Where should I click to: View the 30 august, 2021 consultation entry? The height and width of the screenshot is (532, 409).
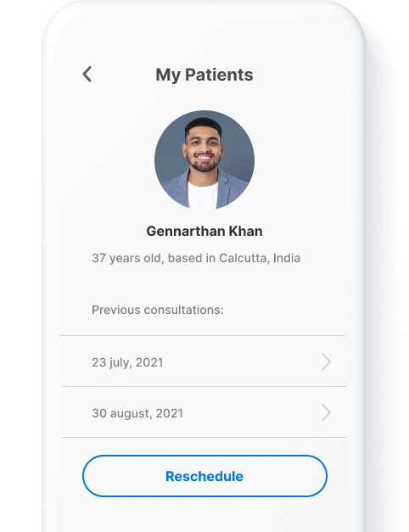[x=204, y=412]
